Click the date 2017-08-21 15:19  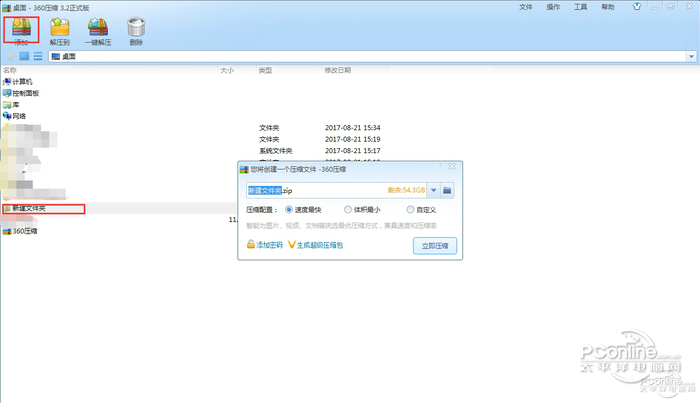coord(353,139)
